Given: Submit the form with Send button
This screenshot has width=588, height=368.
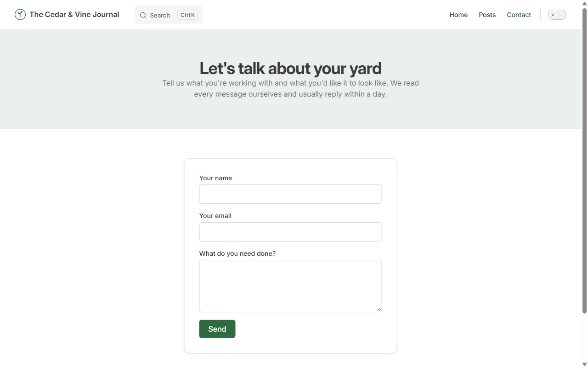Looking at the screenshot, I should point(217,329).
